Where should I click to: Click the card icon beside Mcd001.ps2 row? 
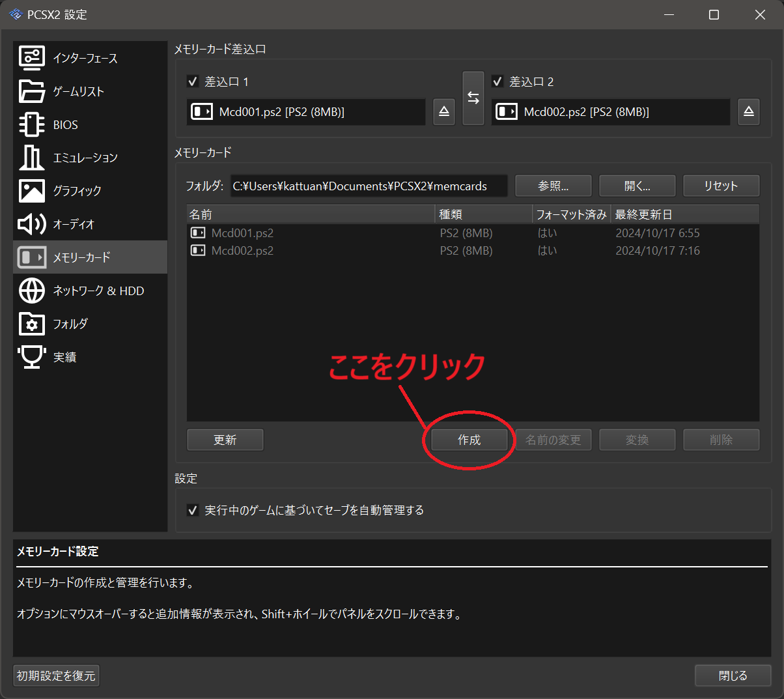point(198,233)
